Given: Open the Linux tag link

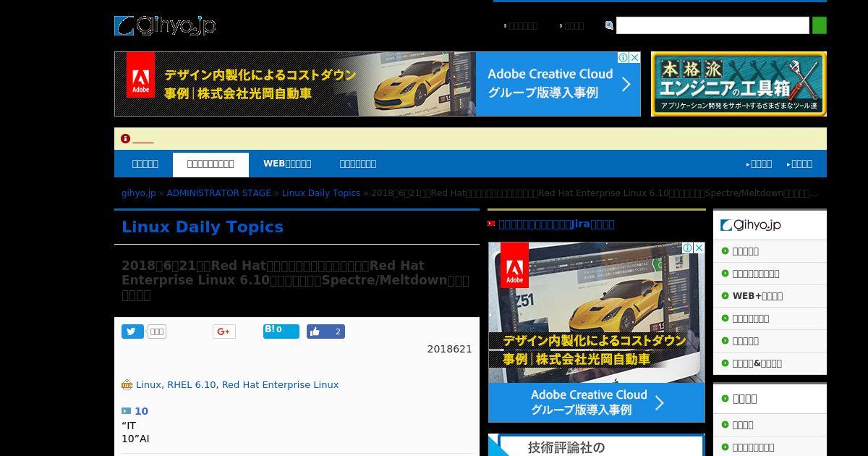Looking at the screenshot, I should point(148,385).
